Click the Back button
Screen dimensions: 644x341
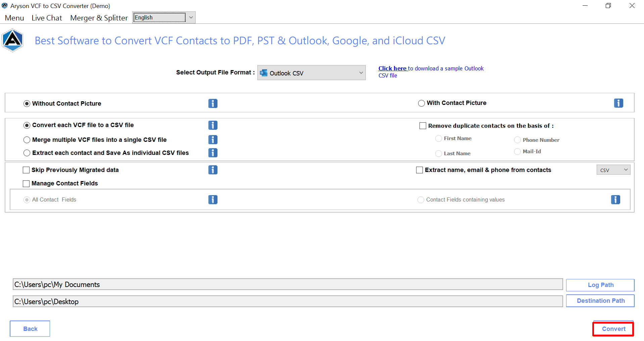tap(30, 329)
